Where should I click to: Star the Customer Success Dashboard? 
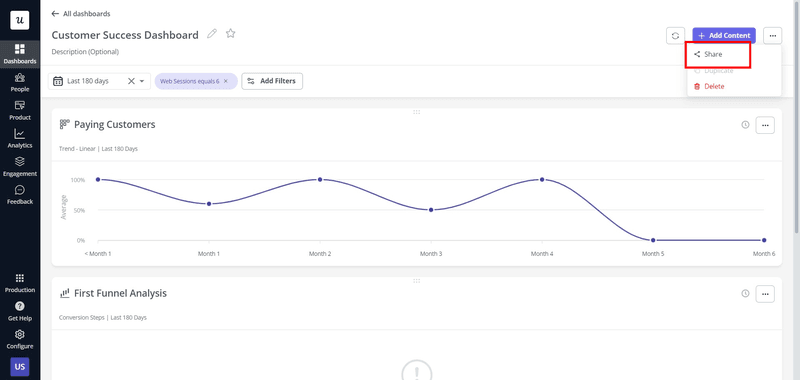[231, 34]
